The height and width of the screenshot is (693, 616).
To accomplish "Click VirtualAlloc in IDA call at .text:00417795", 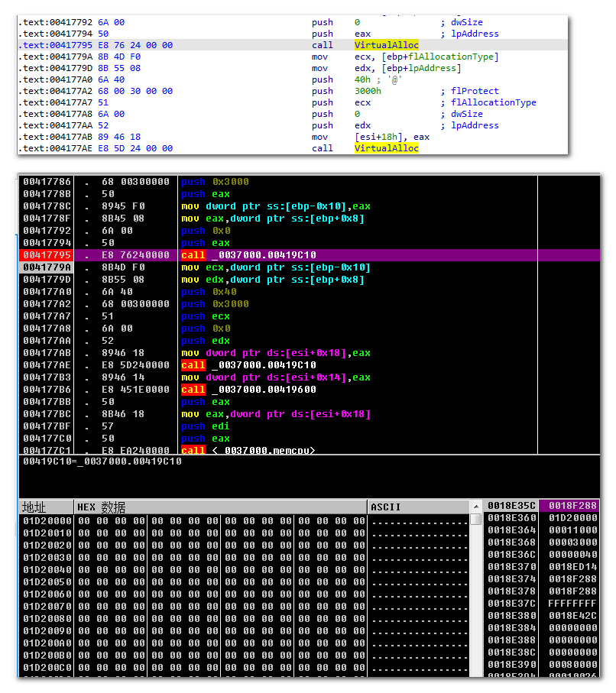I will pyautogui.click(x=386, y=45).
